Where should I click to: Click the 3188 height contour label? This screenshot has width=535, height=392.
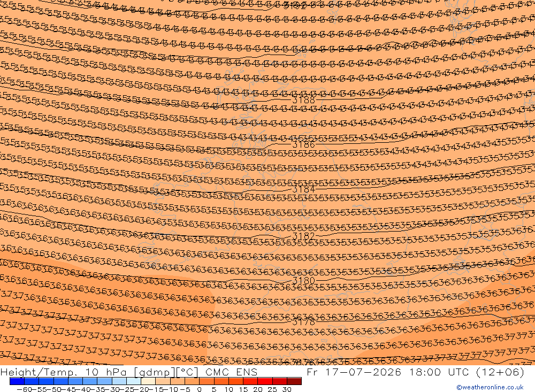point(304,100)
